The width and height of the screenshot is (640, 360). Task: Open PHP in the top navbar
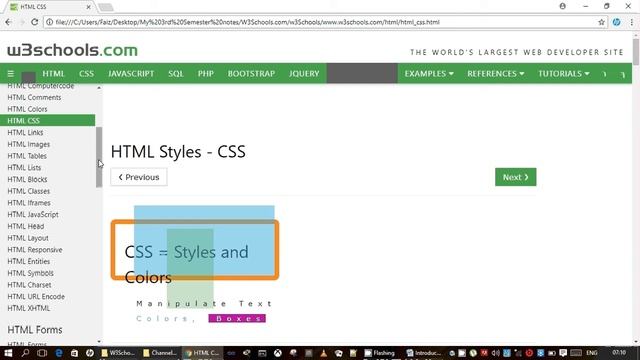[206, 74]
